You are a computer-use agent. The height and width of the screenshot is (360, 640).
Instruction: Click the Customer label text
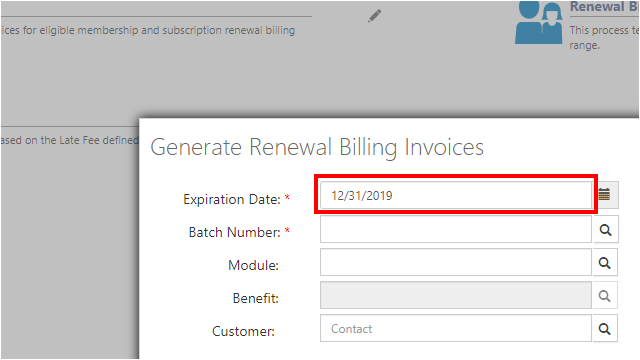[243, 331]
